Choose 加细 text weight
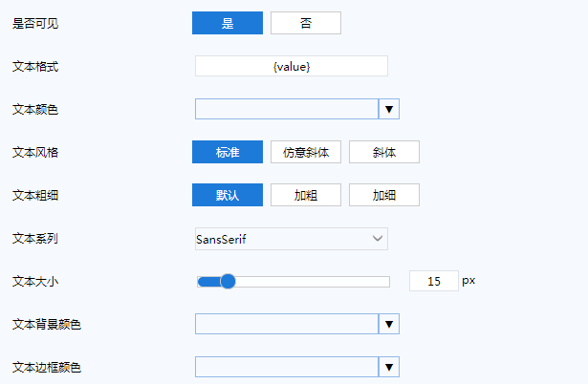Image resolution: width=588 pixels, height=384 pixels. click(x=383, y=195)
